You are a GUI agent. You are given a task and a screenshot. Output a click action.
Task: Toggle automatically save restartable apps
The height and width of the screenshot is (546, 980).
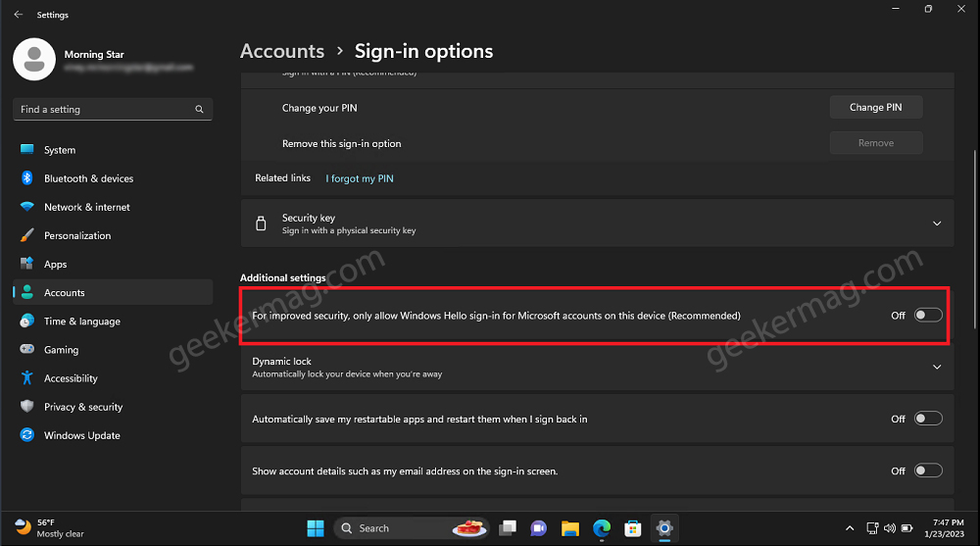pyautogui.click(x=928, y=419)
